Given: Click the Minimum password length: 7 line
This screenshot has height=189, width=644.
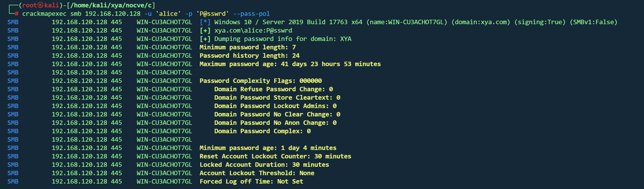Looking at the screenshot, I should pos(248,47).
